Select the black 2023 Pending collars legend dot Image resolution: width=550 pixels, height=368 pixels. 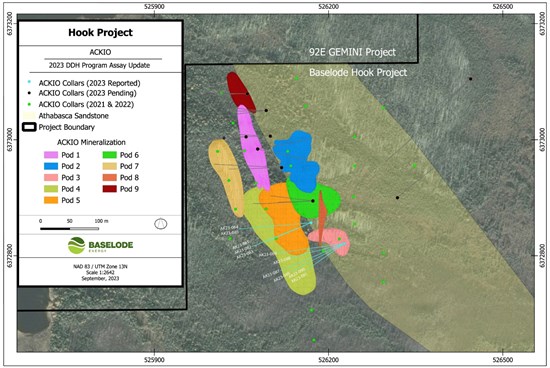(x=29, y=93)
